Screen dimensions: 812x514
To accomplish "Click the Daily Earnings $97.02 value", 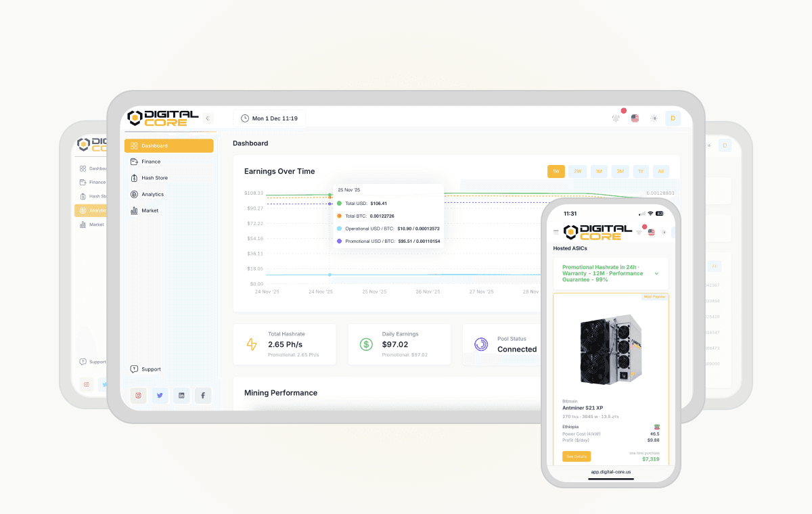I will [x=395, y=344].
